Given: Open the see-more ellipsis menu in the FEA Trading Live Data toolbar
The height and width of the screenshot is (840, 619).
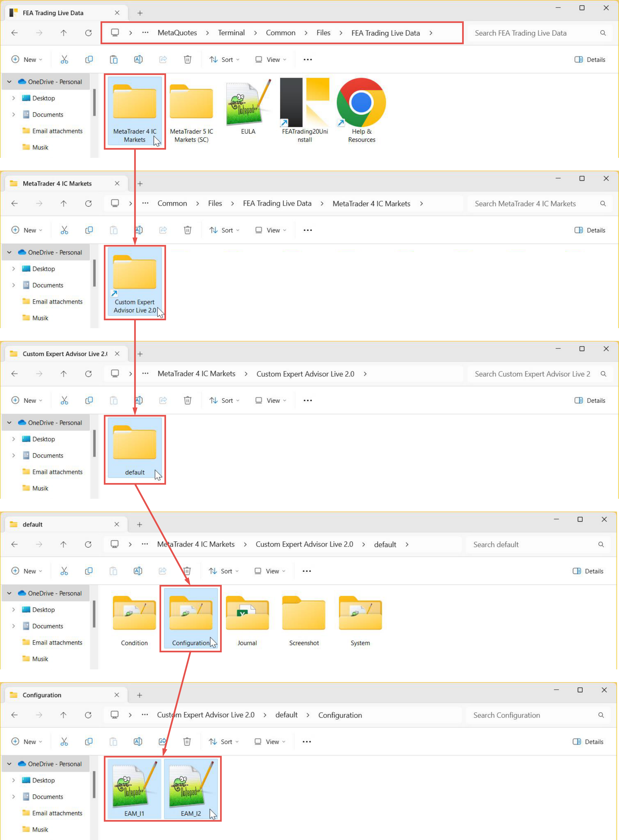Looking at the screenshot, I should tap(308, 60).
